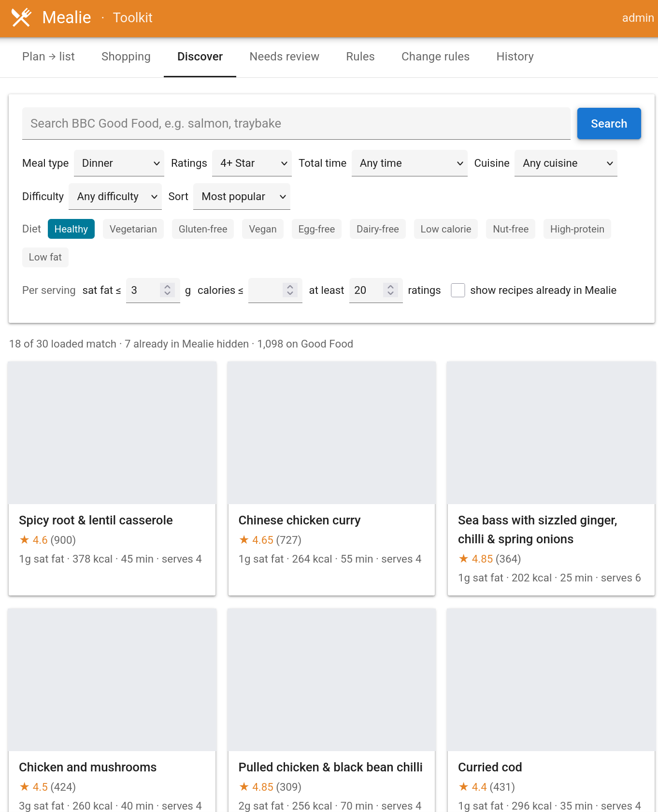Image resolution: width=658 pixels, height=812 pixels.
Task: Click the minimum ratings count stepper
Action: click(390, 290)
